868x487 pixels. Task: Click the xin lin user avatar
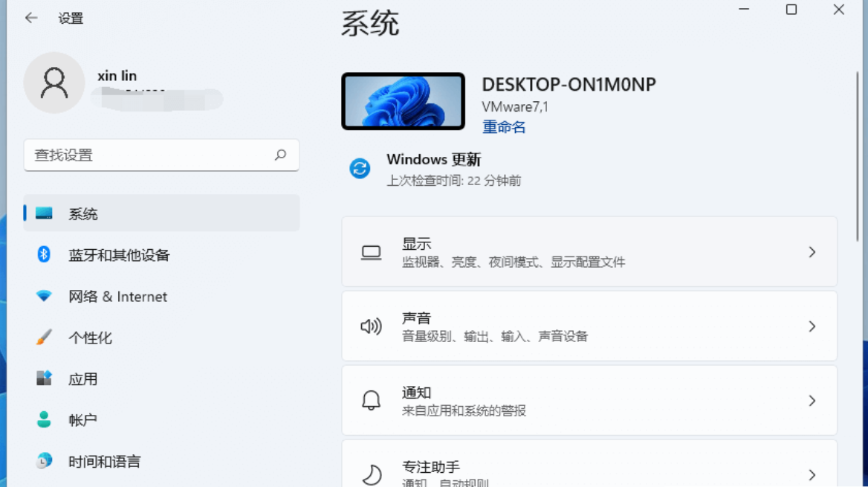pos(54,83)
